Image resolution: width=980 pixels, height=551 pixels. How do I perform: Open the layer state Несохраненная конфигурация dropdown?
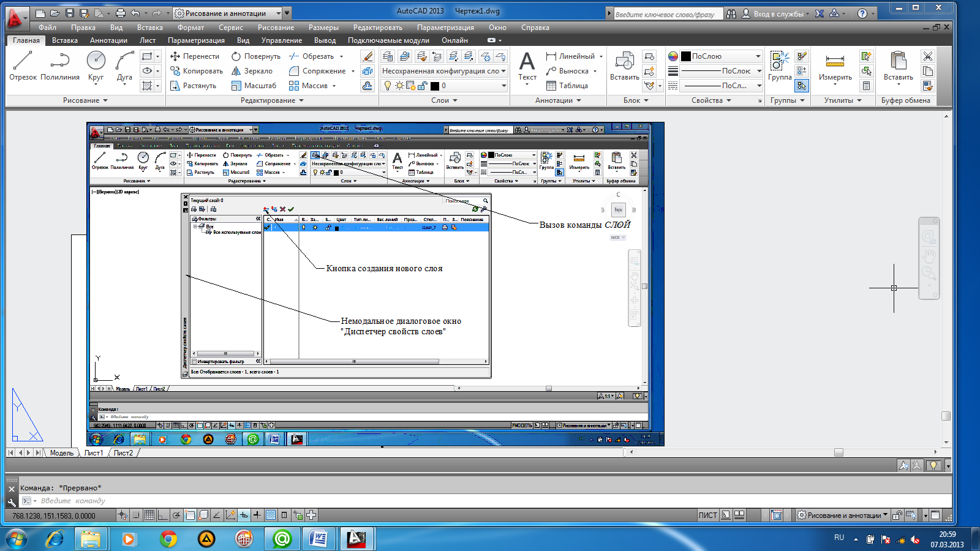444,71
